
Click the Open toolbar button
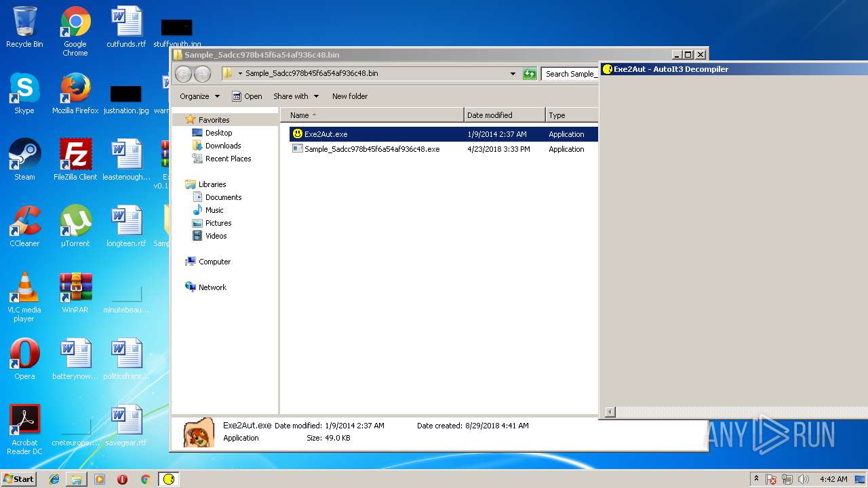click(247, 96)
